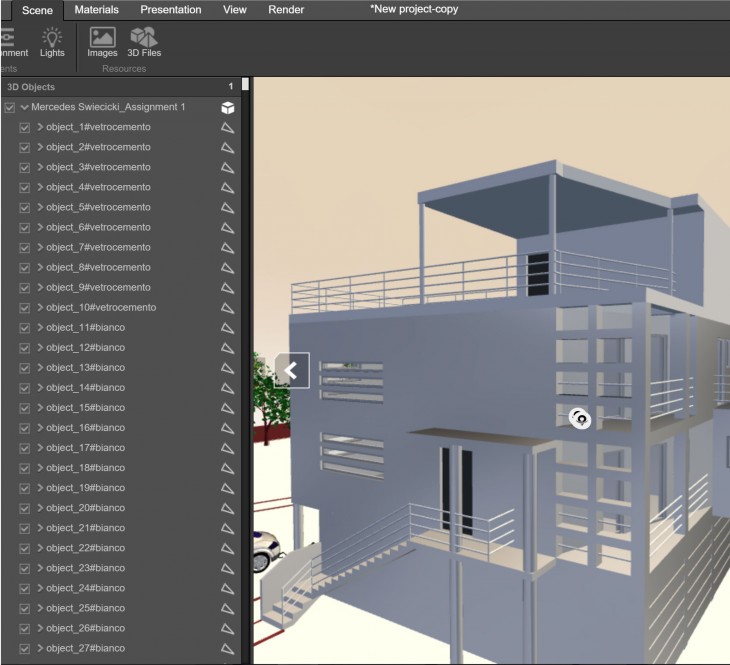The image size is (730, 665).
Task: Uncheck the object_3#vetrocemento visibility checkbox
Action: coord(25,168)
